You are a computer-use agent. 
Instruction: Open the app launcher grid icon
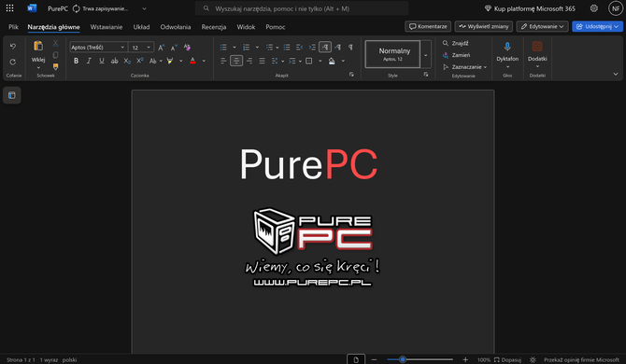coord(9,8)
